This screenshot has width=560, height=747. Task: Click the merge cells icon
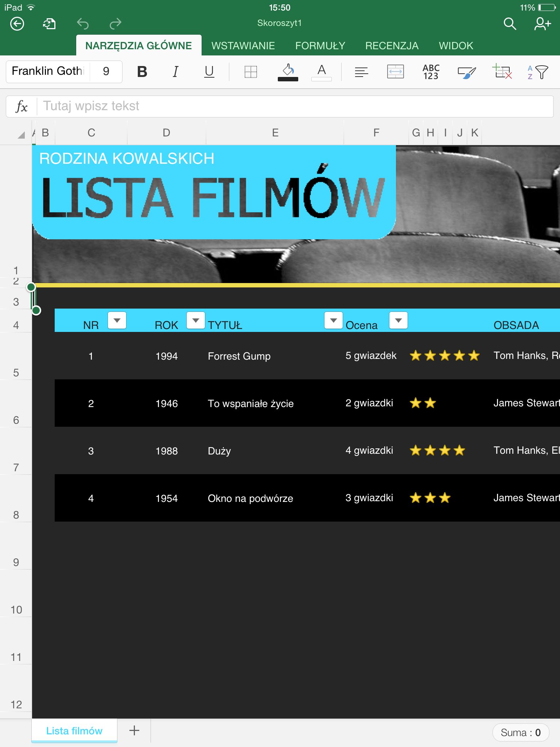[x=395, y=71]
